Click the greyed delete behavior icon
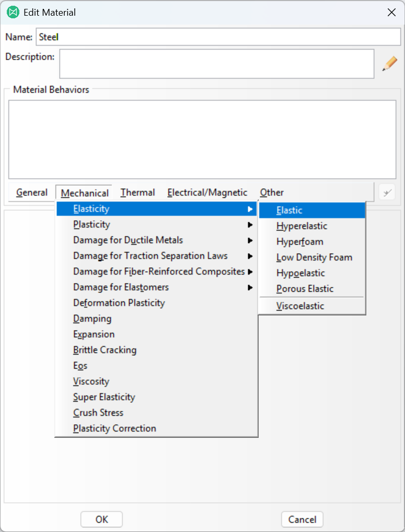The image size is (405, 532). click(x=387, y=193)
